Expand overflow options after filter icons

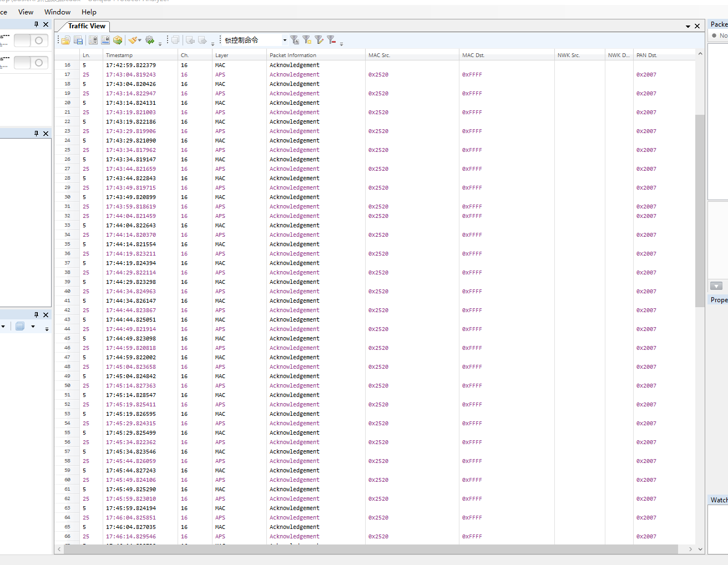[x=341, y=43]
